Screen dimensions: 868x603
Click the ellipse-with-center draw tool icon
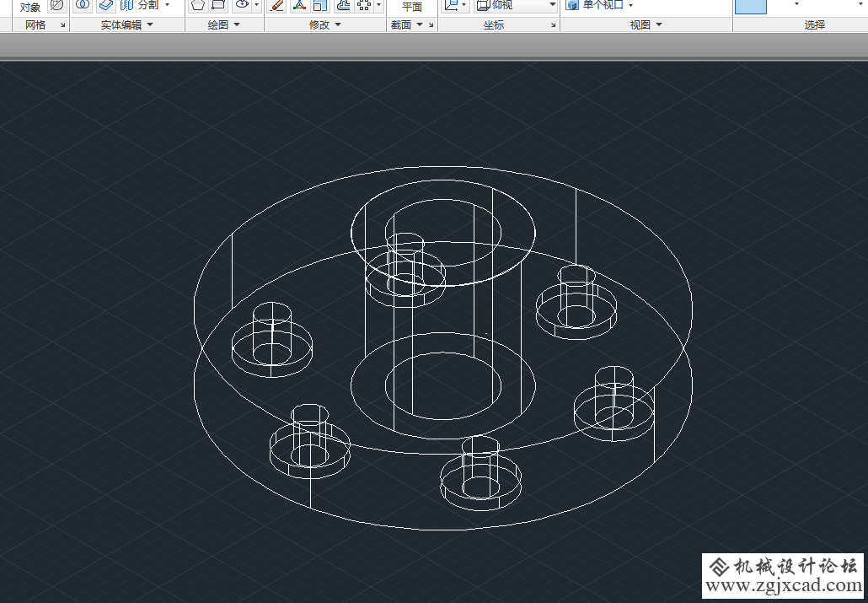tap(242, 5)
